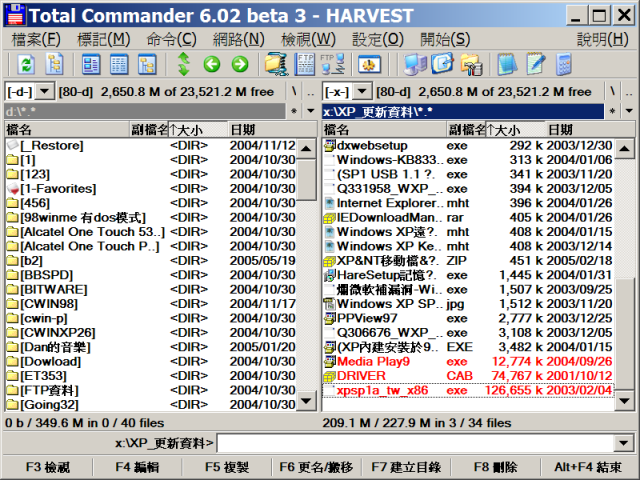640x480 pixels.
Task: Go forward with green right arrow
Action: point(240,64)
